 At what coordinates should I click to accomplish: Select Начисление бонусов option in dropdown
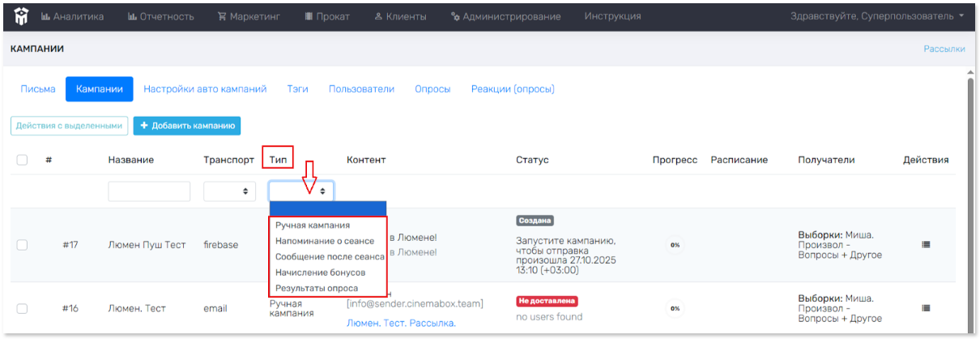320,272
